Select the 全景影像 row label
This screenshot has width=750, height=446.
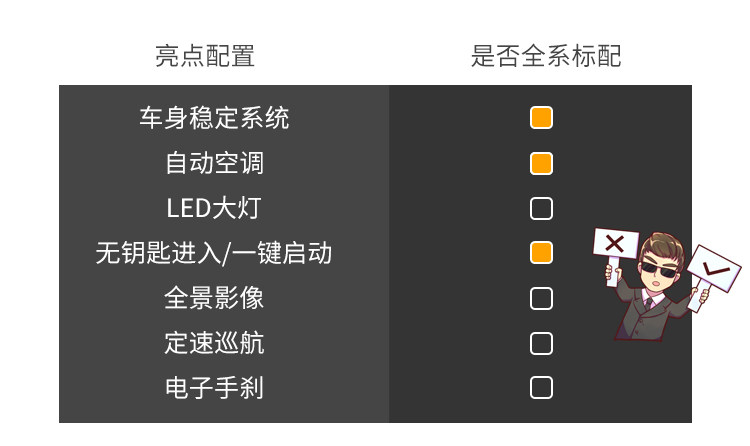pyautogui.click(x=214, y=298)
